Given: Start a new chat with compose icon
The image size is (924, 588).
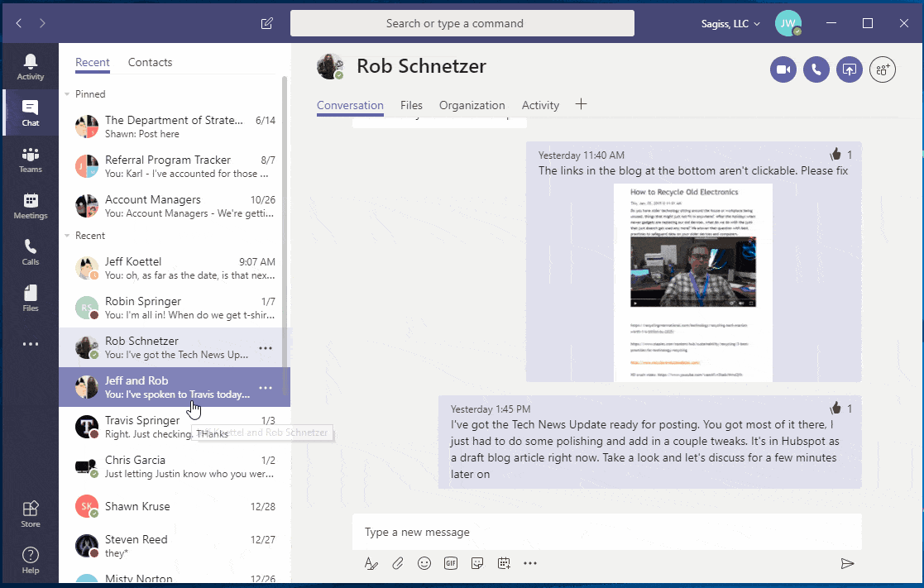Looking at the screenshot, I should pos(267,23).
